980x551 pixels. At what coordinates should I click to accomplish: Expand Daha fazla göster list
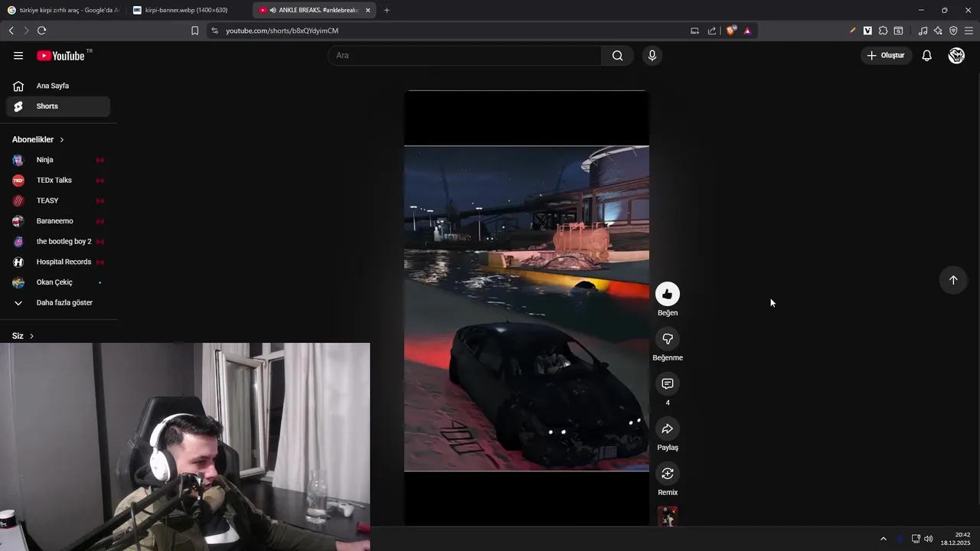tap(58, 302)
